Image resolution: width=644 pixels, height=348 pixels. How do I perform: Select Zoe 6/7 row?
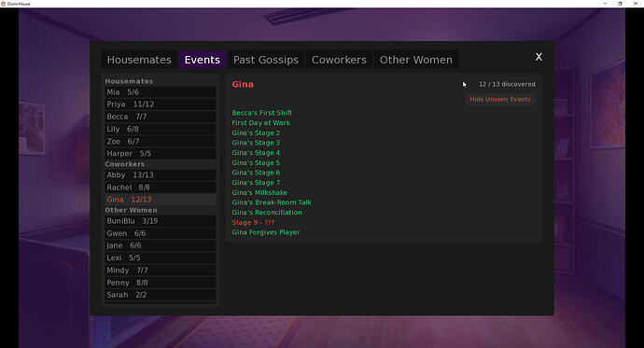tap(161, 141)
